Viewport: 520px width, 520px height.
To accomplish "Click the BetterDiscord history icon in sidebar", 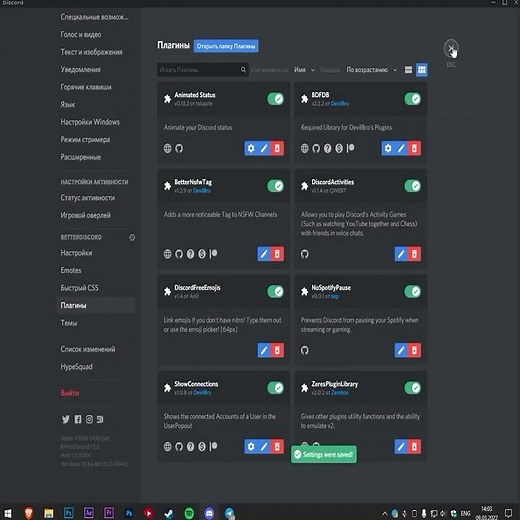I will (132, 237).
